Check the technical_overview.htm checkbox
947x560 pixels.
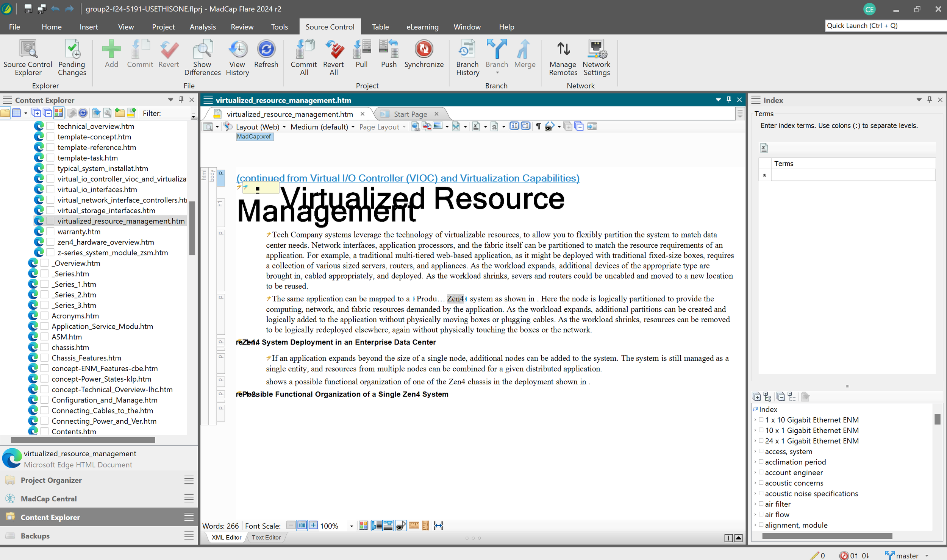(50, 126)
